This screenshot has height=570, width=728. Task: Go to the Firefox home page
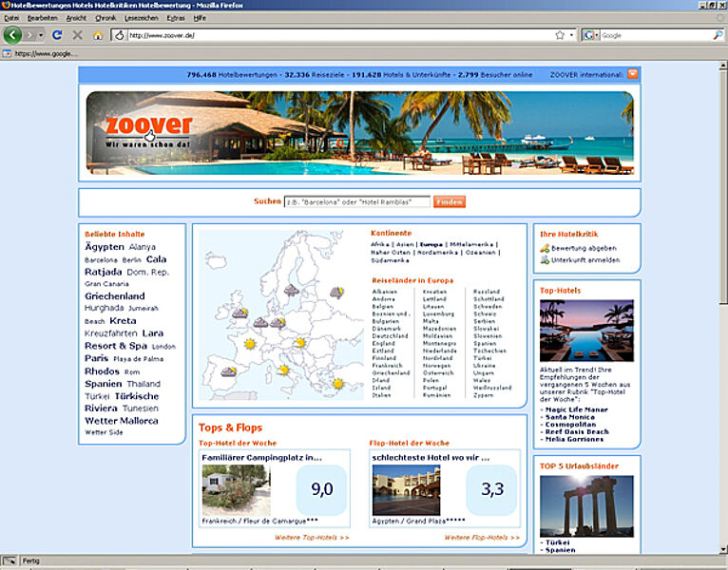pos(97,35)
